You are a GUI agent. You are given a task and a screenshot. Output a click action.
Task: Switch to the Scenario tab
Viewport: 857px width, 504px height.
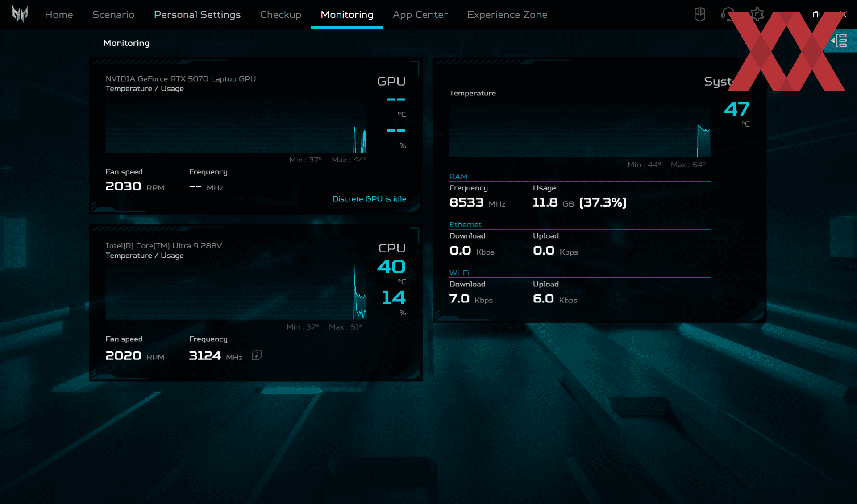[x=113, y=14]
